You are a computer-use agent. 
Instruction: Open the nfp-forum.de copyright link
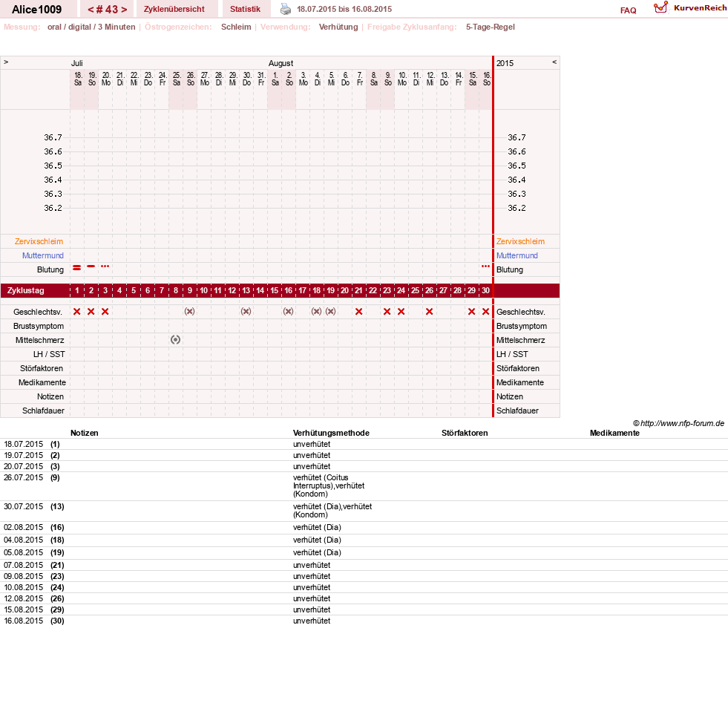[678, 423]
